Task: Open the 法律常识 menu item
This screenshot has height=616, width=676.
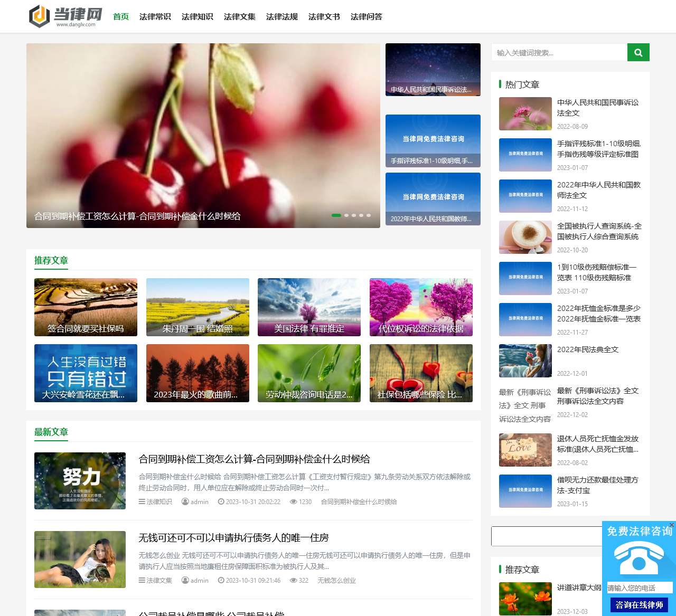Action: click(x=155, y=16)
